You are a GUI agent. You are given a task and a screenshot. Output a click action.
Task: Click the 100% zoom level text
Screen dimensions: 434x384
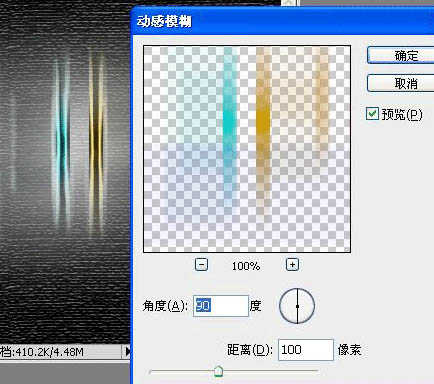246,266
